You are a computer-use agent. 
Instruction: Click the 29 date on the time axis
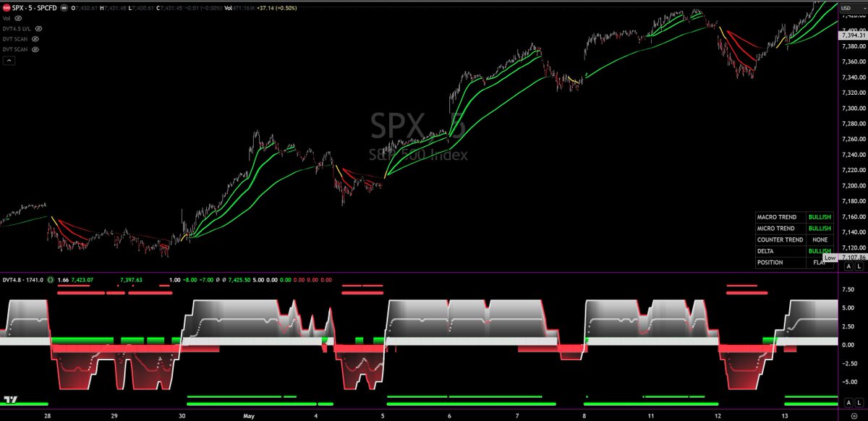(x=114, y=417)
